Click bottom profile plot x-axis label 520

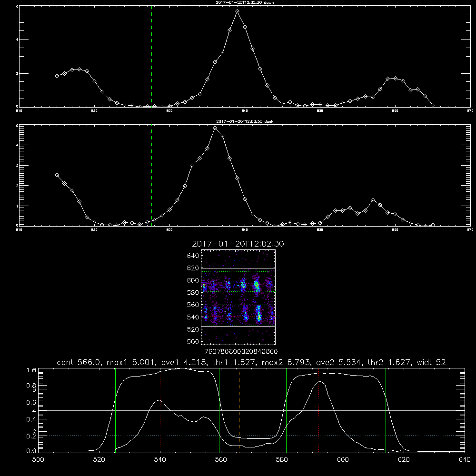coord(99,460)
